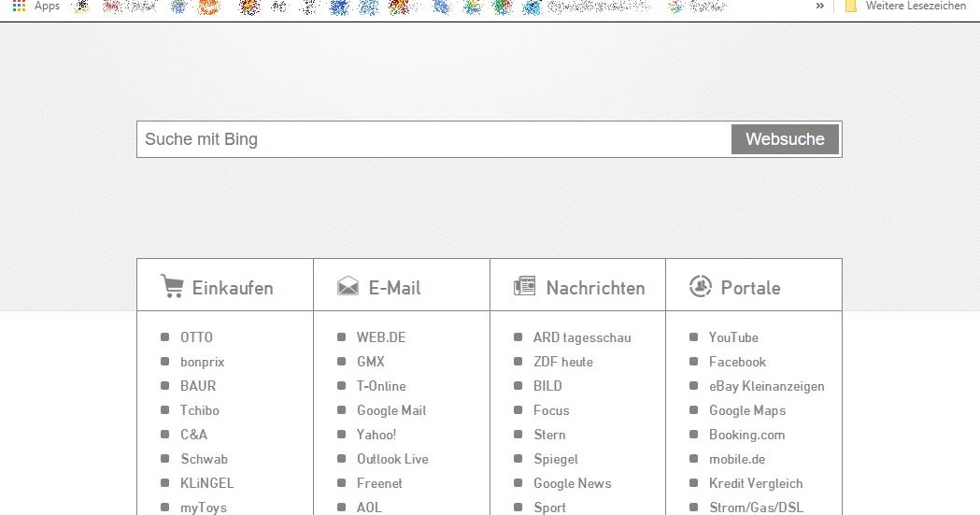Click the Websuche button

[x=785, y=139]
